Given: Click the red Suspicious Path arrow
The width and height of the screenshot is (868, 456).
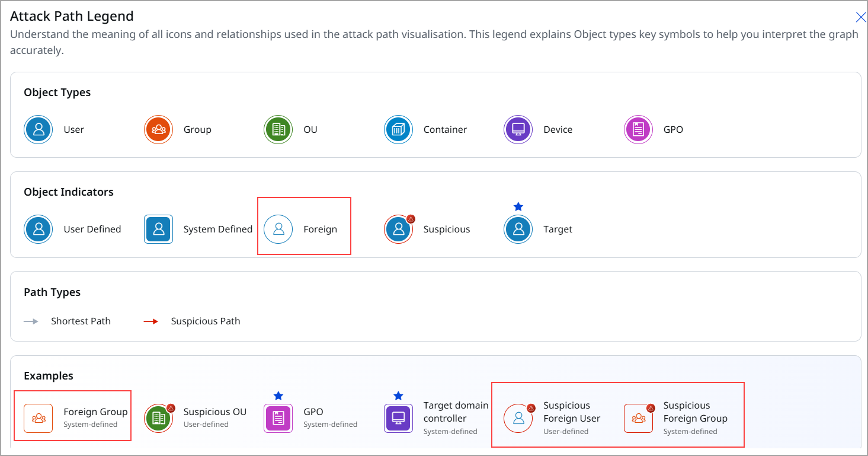Looking at the screenshot, I should (150, 321).
